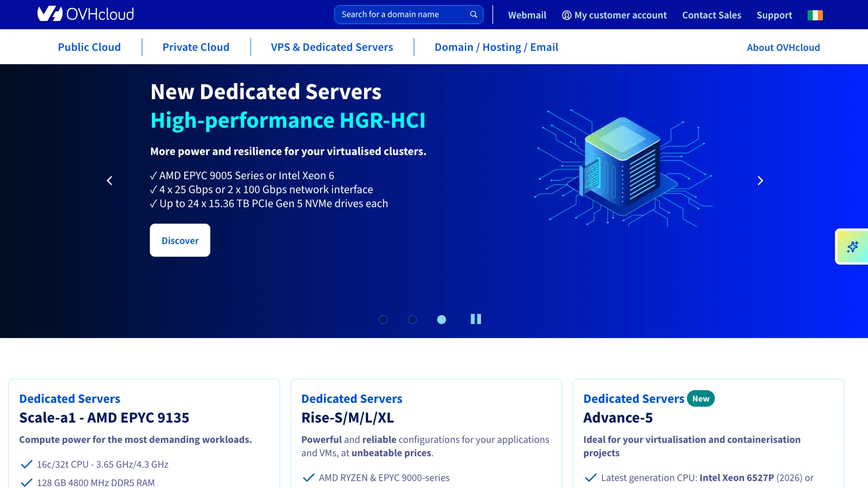The height and width of the screenshot is (488, 868).
Task: Click the OVHcloud logo
Action: click(85, 14)
